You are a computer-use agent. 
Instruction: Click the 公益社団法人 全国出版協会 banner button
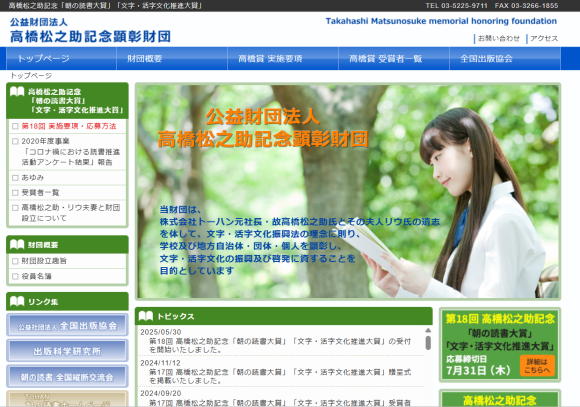click(67, 325)
